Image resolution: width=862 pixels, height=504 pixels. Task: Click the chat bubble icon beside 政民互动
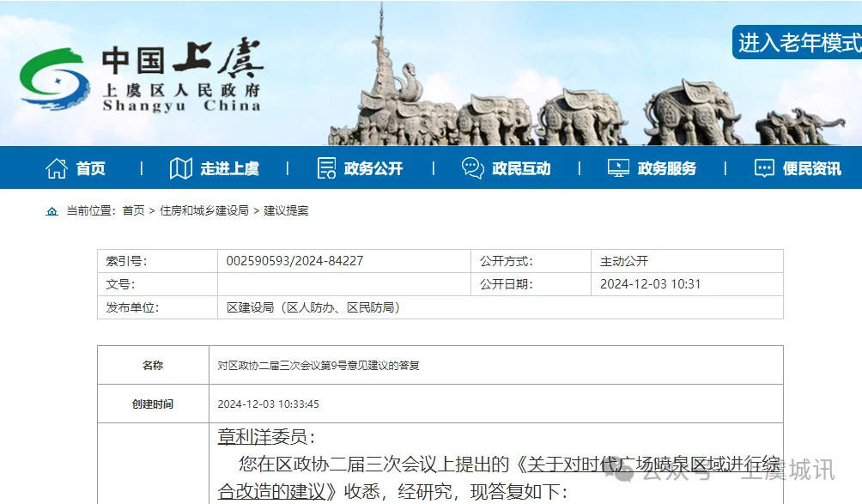473,168
